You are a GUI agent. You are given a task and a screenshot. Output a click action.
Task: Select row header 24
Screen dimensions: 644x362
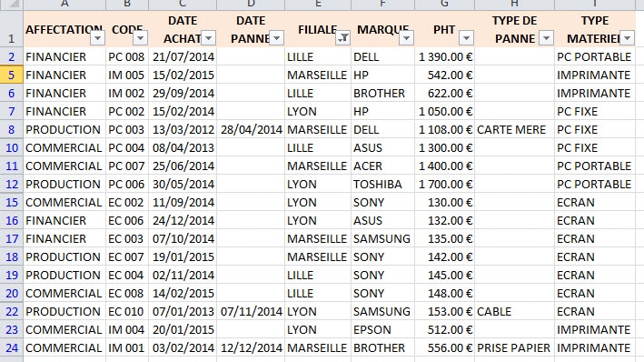[x=12, y=347]
